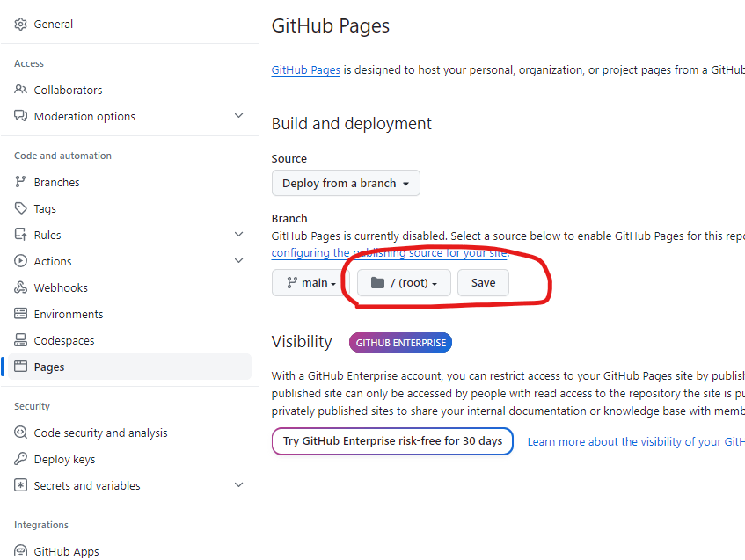Click the Branches git-branch icon in sidebar
Viewport: 745px width, 560px height.
click(x=20, y=182)
